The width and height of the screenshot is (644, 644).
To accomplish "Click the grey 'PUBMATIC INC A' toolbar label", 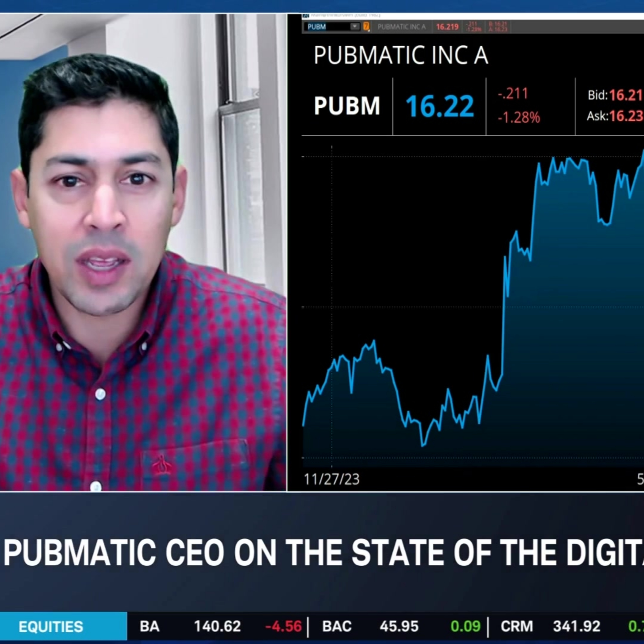I will pos(402,27).
